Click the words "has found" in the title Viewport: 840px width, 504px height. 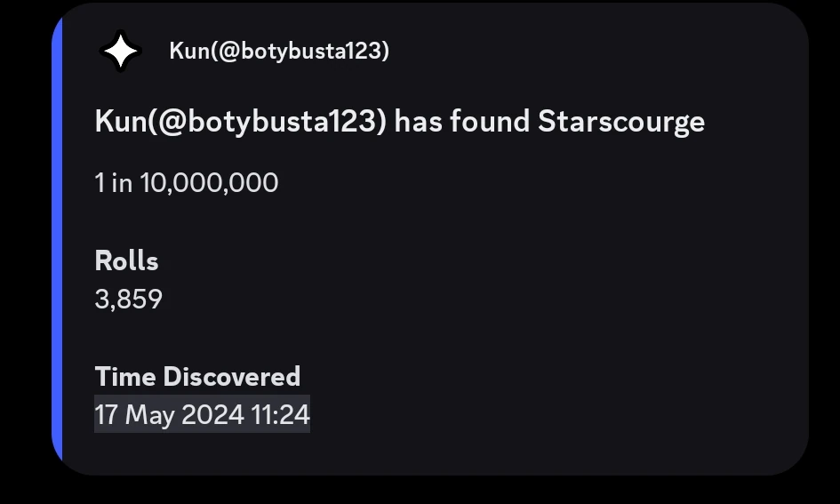(461, 121)
